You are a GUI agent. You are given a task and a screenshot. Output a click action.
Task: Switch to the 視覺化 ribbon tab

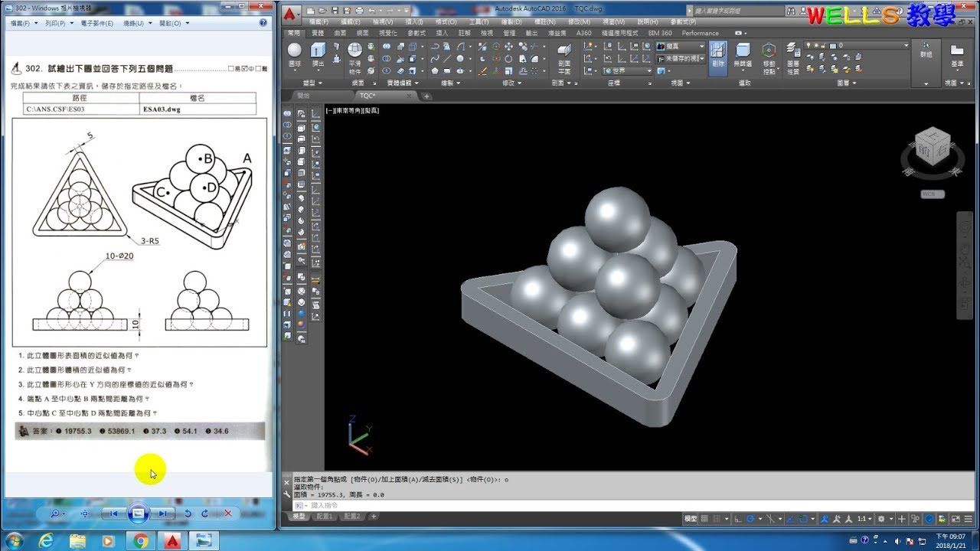pyautogui.click(x=389, y=33)
